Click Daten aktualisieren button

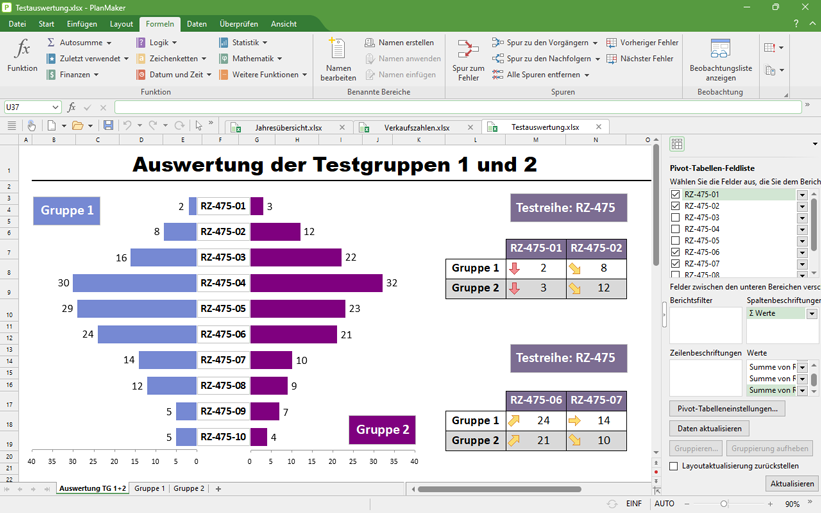pyautogui.click(x=709, y=429)
